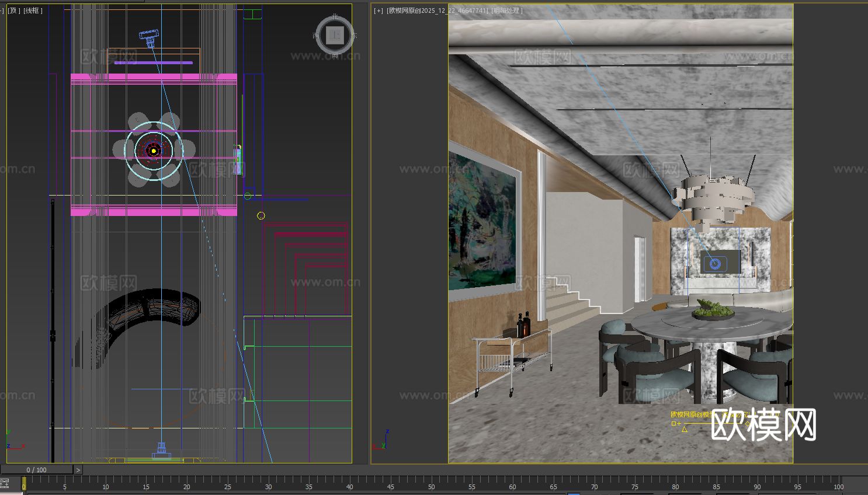The height and width of the screenshot is (495, 868).
Task: Click the 0 / 100 time slider
Action: tap(36, 470)
